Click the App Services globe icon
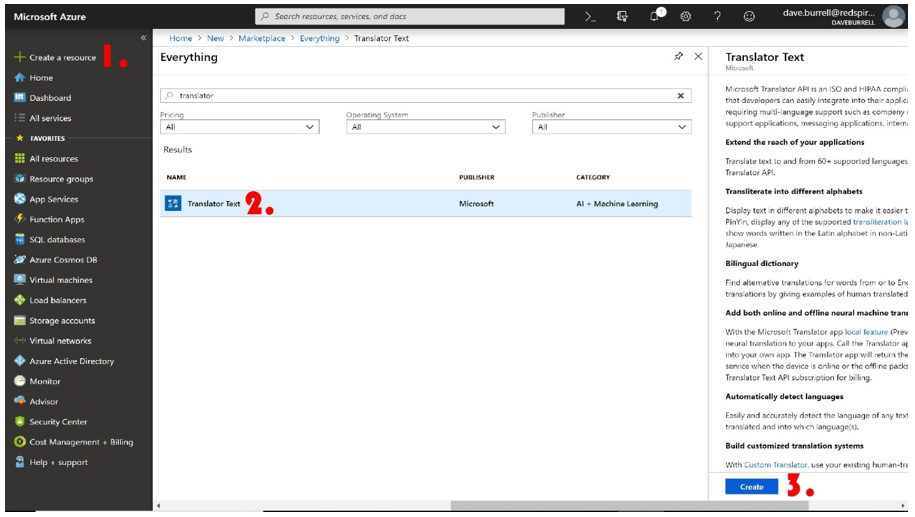Viewport: 915px width, 517px height. (20, 199)
